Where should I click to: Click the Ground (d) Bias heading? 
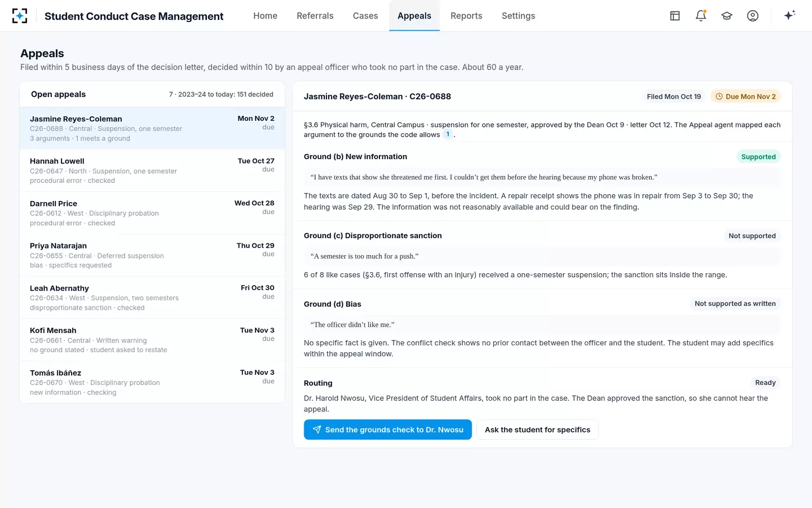[x=333, y=304]
